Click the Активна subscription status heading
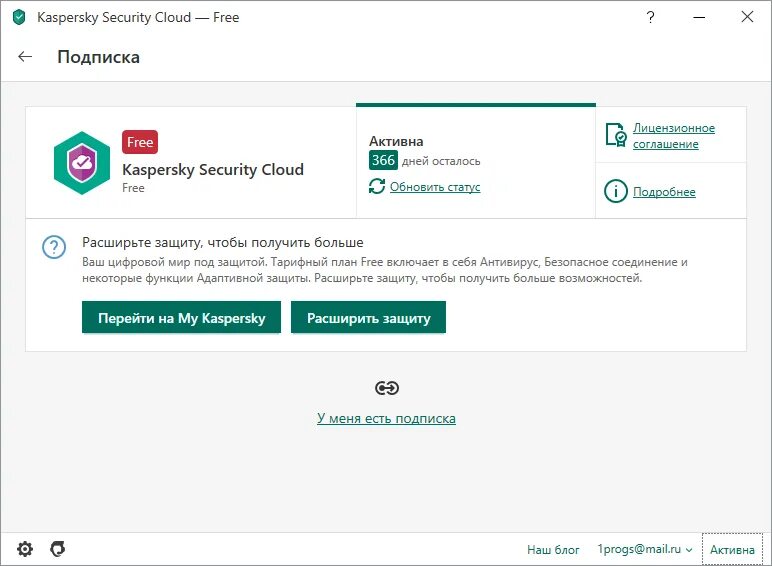The height and width of the screenshot is (566, 772). pos(396,142)
